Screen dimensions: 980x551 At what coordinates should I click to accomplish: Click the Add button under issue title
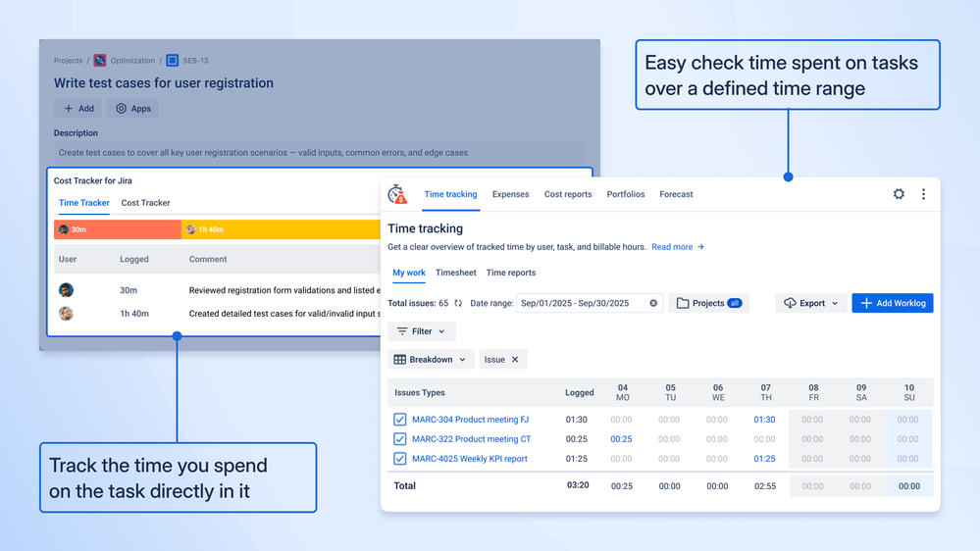[78, 108]
